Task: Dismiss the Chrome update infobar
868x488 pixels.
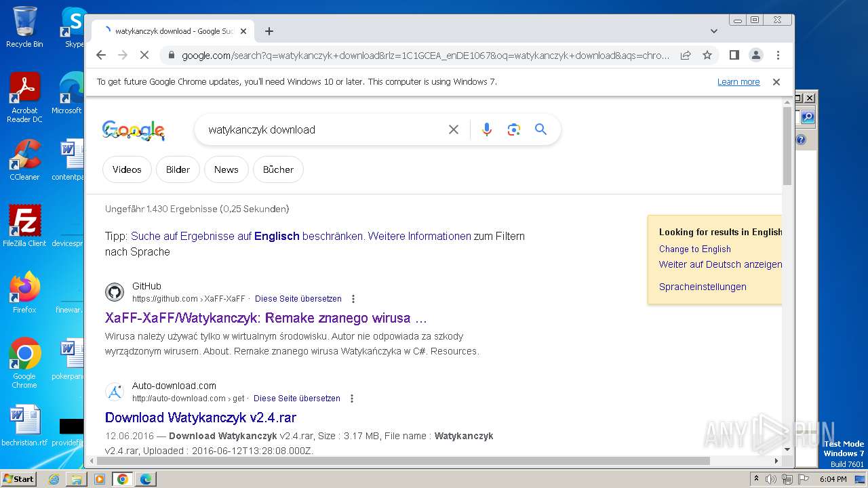Action: pos(776,82)
